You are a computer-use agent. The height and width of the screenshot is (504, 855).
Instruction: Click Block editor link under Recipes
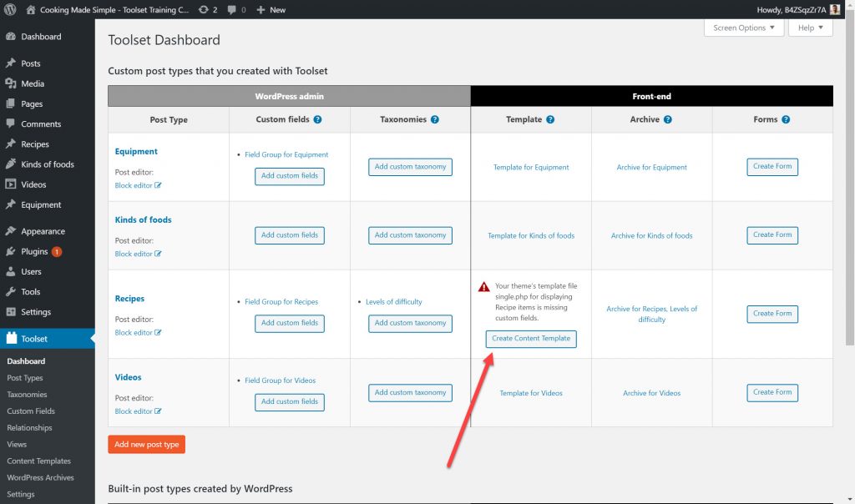click(138, 332)
